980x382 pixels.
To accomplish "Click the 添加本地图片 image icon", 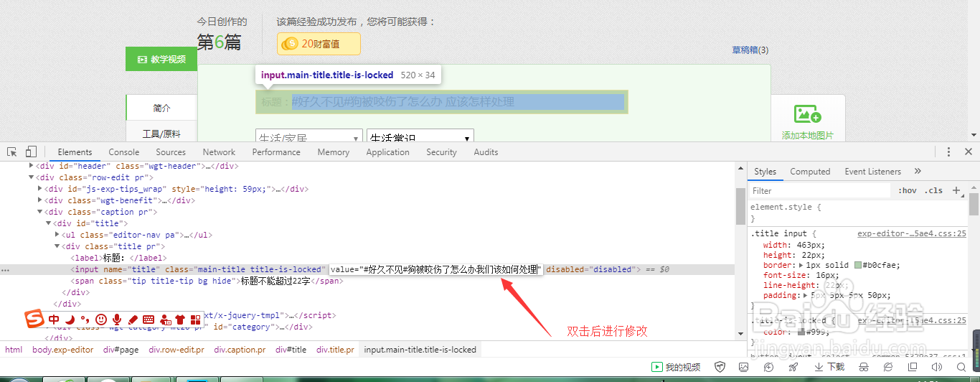I will [807, 114].
